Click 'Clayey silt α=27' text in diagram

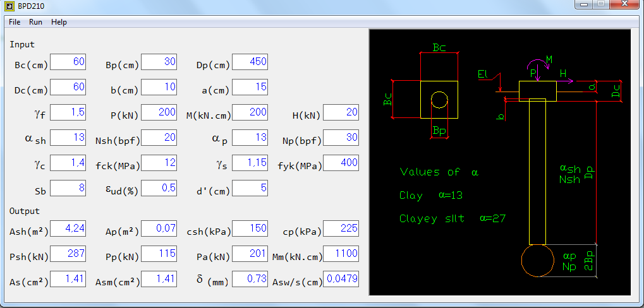[453, 218]
